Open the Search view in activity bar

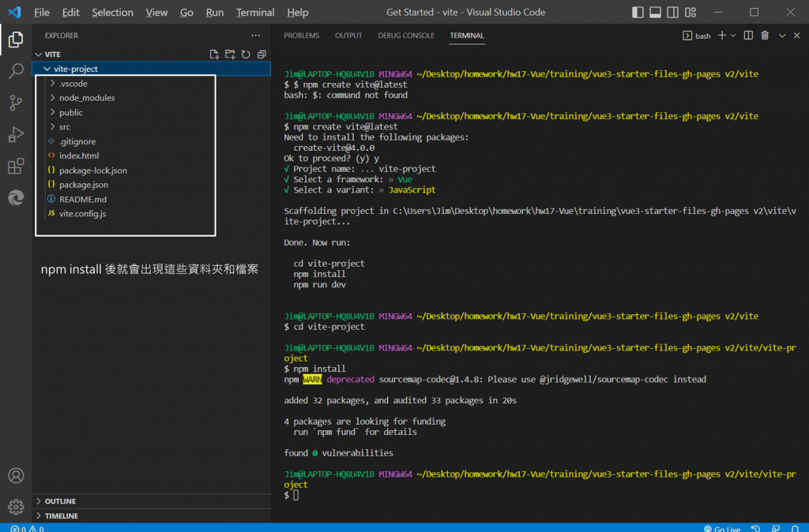click(x=16, y=70)
